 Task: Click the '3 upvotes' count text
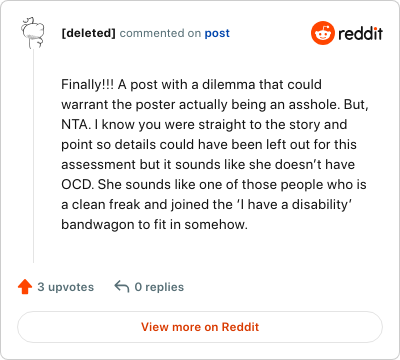tap(66, 287)
